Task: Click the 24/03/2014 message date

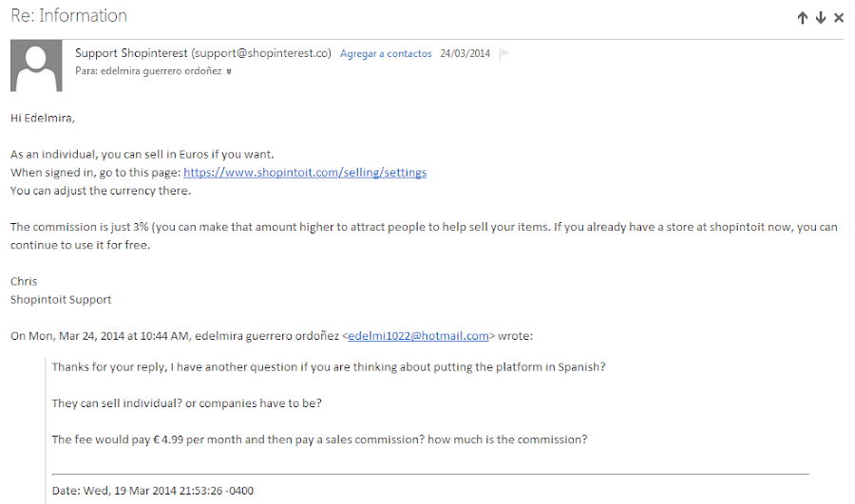Action: [465, 54]
